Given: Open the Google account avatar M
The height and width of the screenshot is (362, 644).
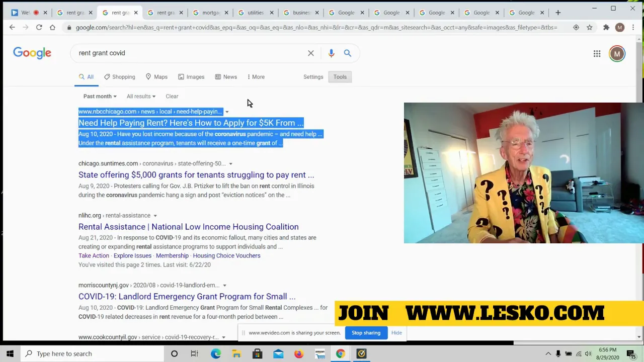Looking at the screenshot, I should (617, 53).
